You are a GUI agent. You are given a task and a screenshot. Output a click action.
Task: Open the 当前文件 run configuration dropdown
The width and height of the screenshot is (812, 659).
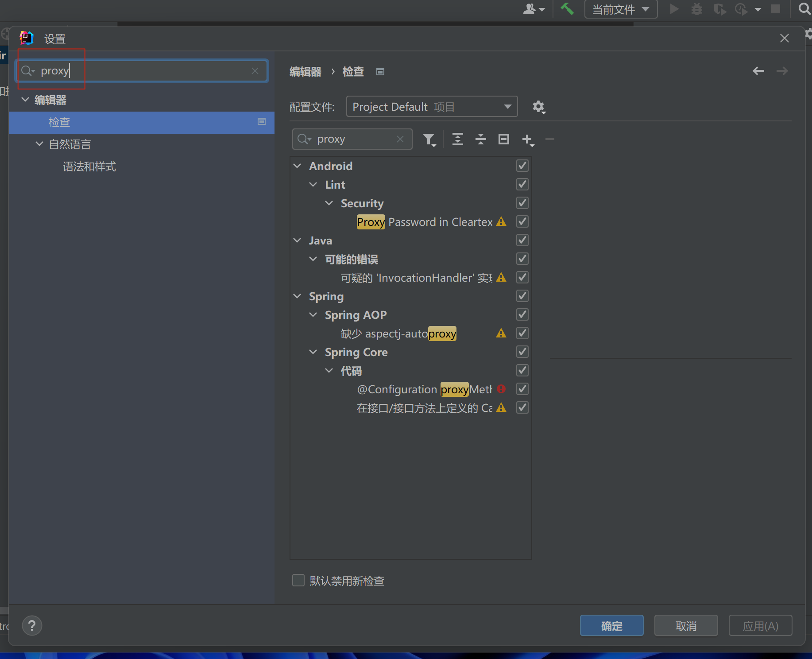pyautogui.click(x=621, y=9)
